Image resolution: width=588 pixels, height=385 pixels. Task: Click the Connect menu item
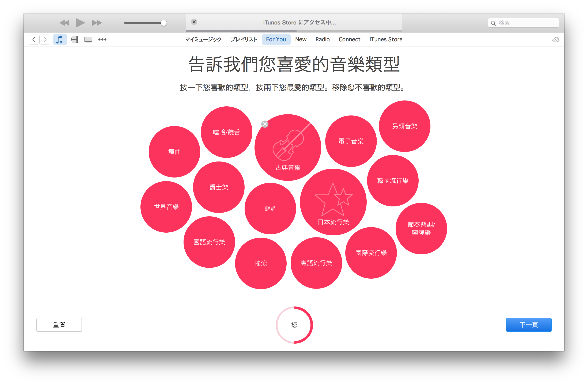click(x=349, y=39)
